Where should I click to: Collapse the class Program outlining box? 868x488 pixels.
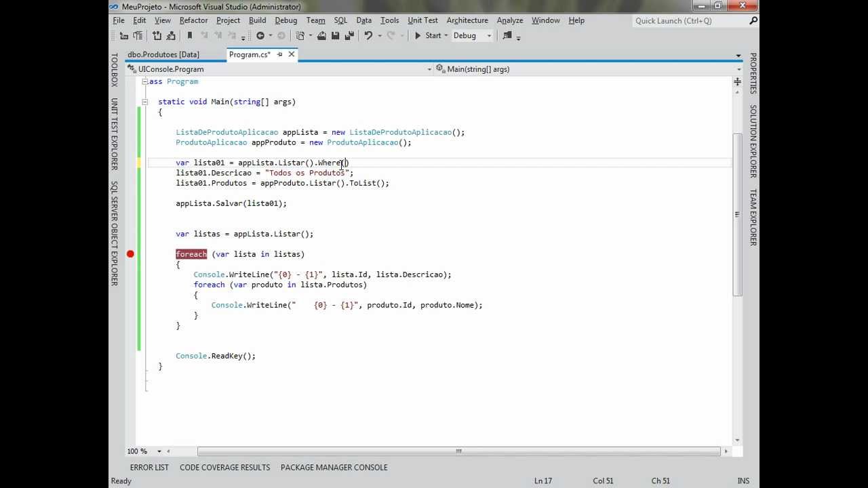144,81
